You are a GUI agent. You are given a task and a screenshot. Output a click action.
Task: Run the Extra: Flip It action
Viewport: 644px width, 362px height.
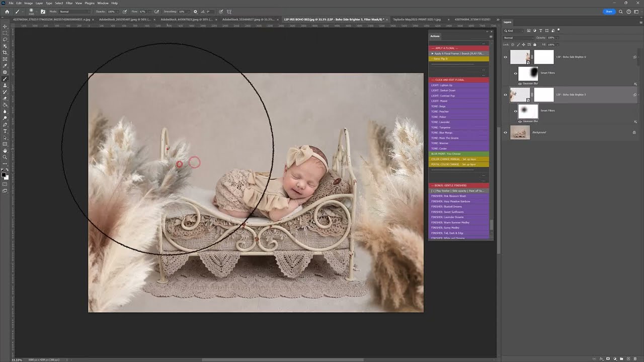click(x=459, y=59)
